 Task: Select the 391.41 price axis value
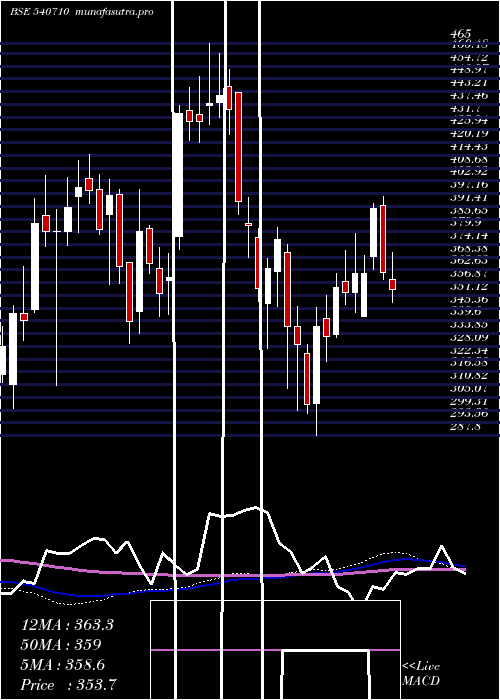pos(468,197)
